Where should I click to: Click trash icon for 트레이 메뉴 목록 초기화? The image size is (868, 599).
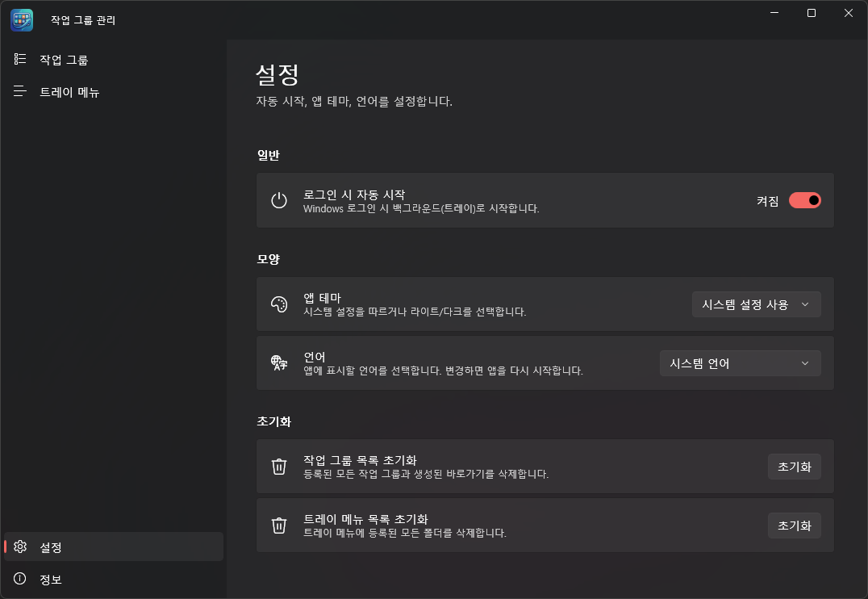[x=279, y=526]
